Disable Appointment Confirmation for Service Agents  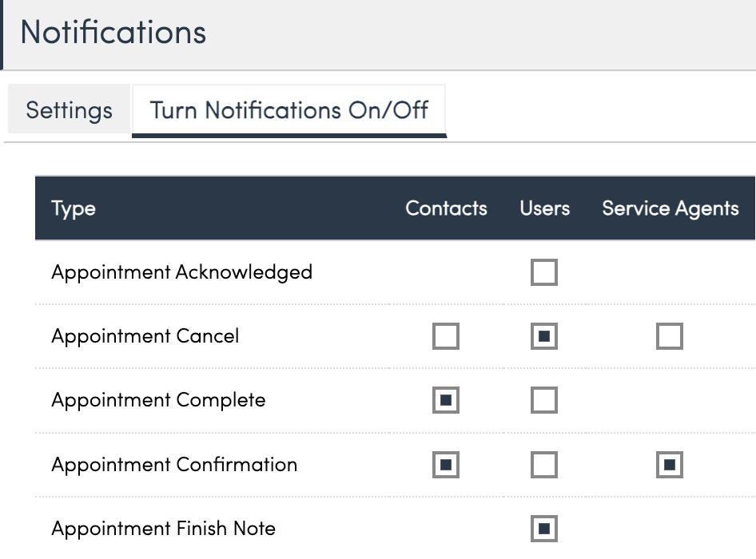pos(670,465)
